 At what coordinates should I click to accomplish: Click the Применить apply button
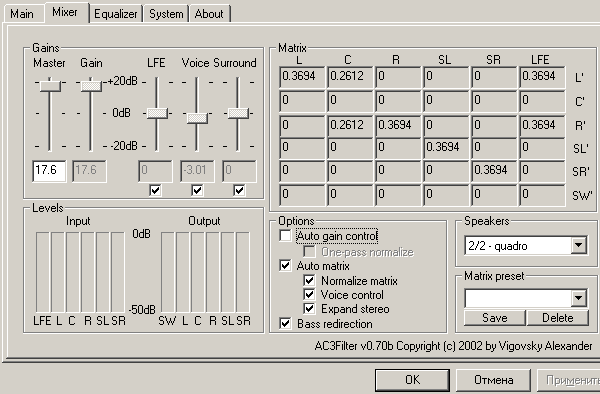pyautogui.click(x=569, y=380)
